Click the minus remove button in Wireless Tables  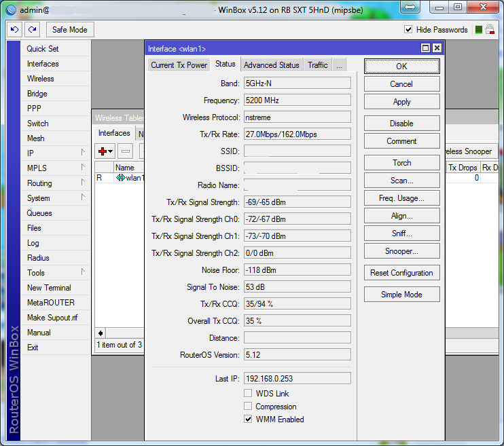[x=126, y=151]
